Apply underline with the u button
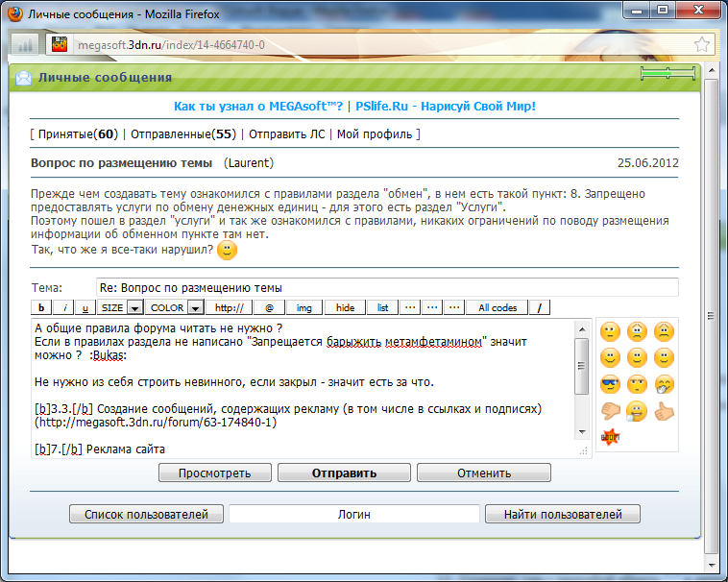The width and height of the screenshot is (728, 582). pos(85,307)
